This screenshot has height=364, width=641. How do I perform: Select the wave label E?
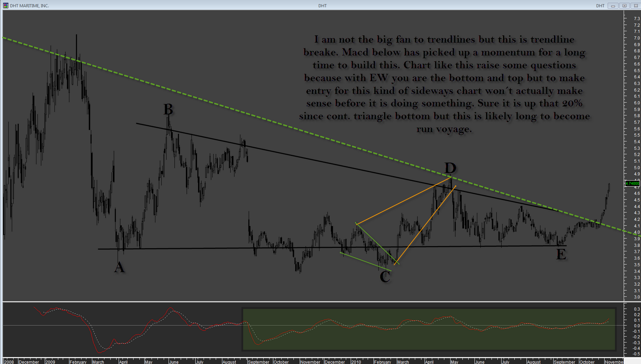click(x=561, y=254)
